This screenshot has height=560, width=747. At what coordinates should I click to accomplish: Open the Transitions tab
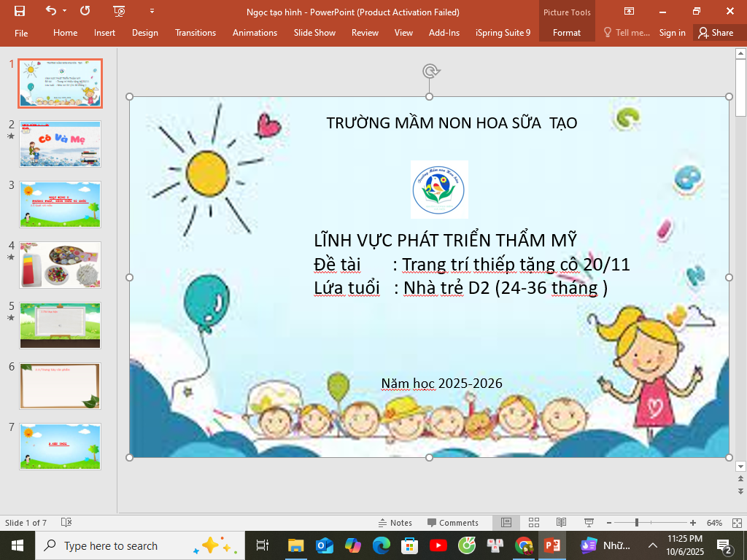point(196,33)
